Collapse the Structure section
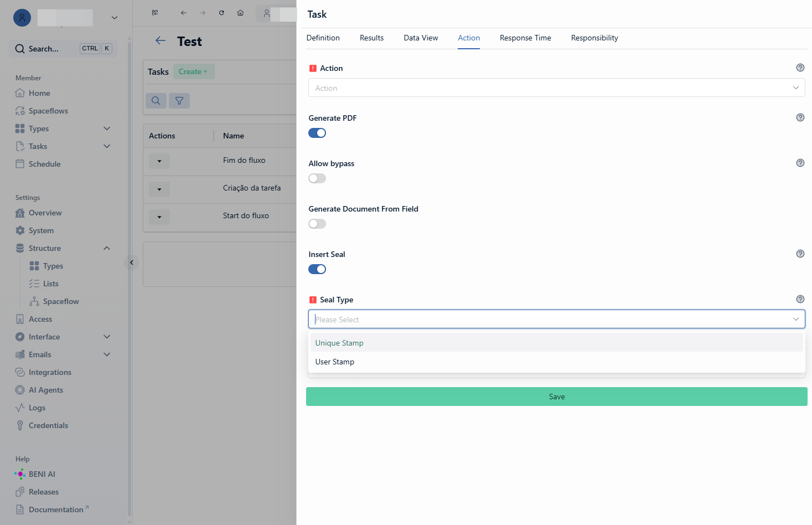 pyautogui.click(x=107, y=248)
